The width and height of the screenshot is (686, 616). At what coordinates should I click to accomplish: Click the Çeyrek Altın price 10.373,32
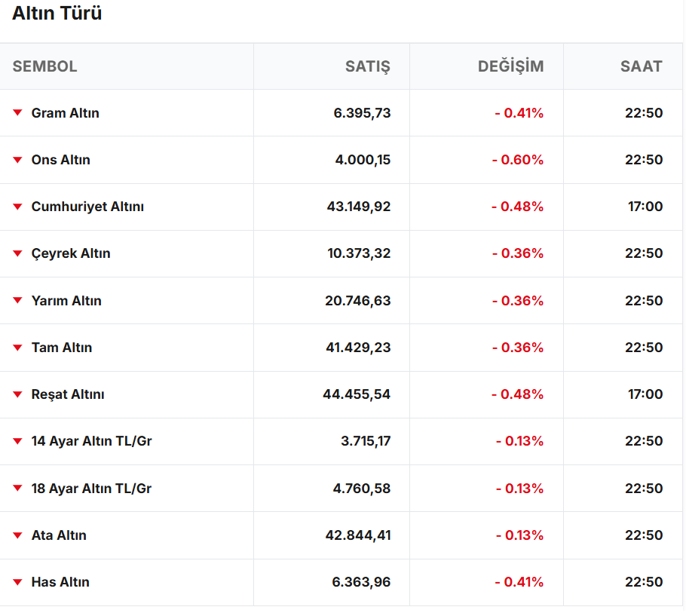pyautogui.click(x=359, y=253)
